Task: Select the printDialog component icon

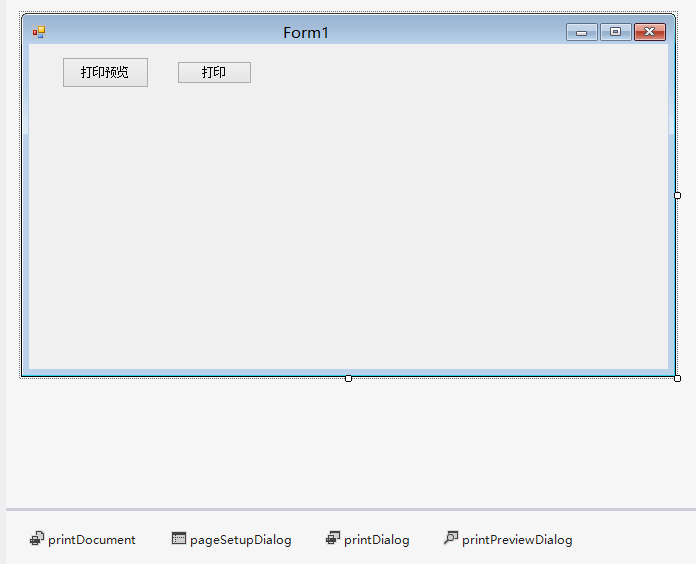Action: (333, 538)
